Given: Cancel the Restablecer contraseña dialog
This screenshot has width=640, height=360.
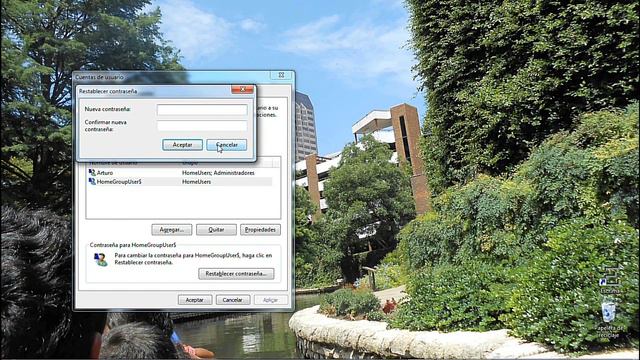Looking at the screenshot, I should tap(227, 145).
